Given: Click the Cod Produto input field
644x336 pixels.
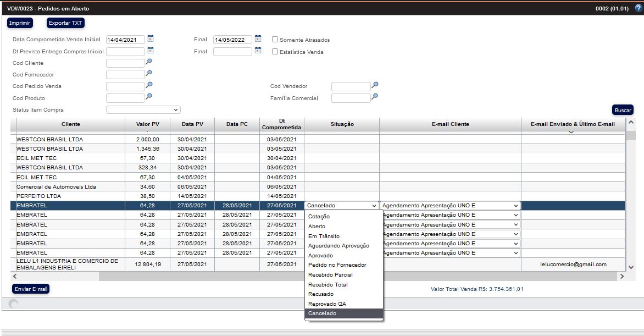Looking at the screenshot, I should [x=125, y=98].
